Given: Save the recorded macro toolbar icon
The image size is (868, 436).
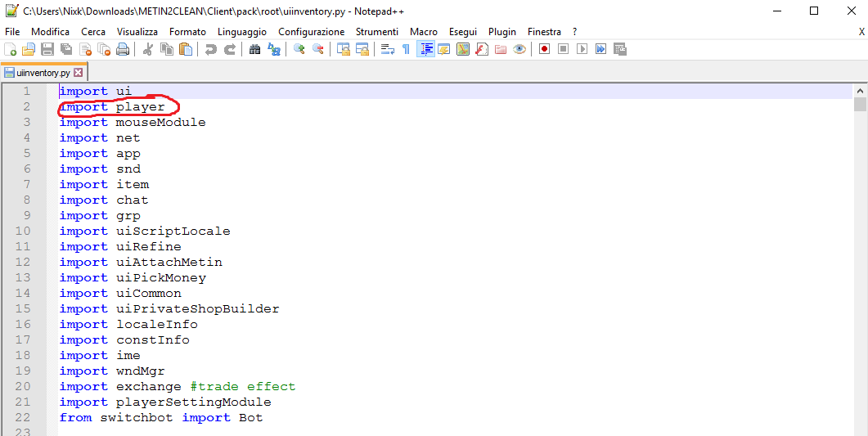Looking at the screenshot, I should pyautogui.click(x=619, y=49).
